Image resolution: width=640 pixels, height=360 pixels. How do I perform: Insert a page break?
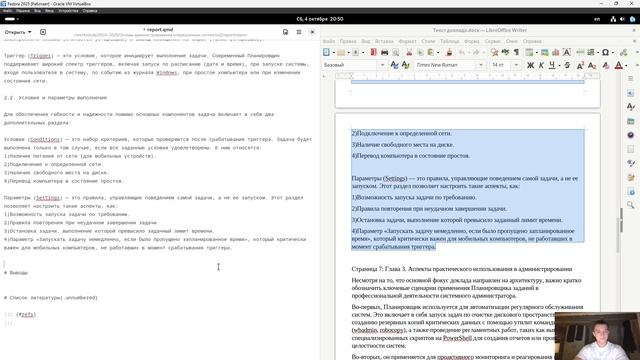pos(580,52)
